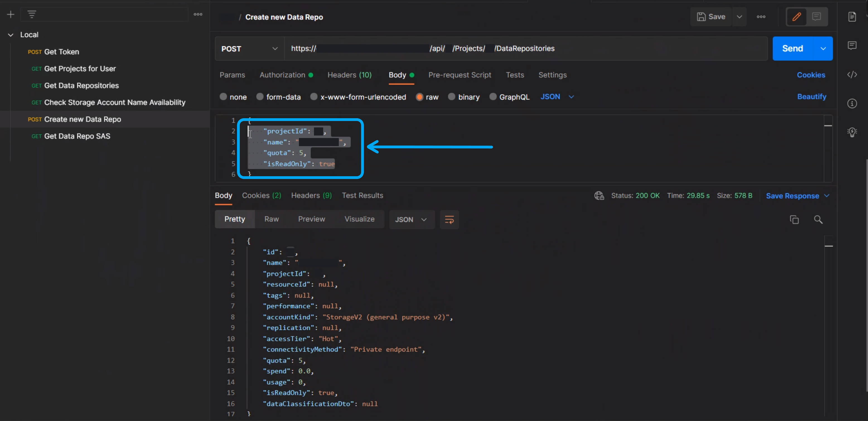Click the copy icon in response body
Screen dimensions: 868x421
(x=794, y=220)
